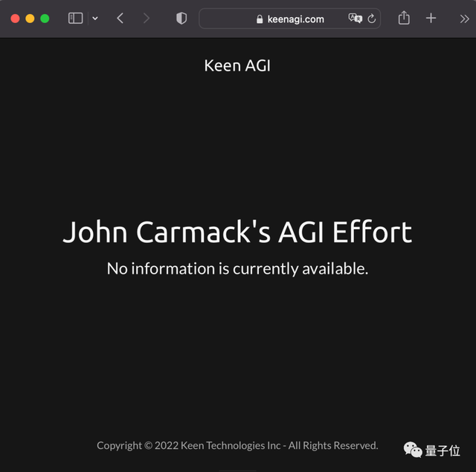This screenshot has height=472, width=476.
Task: Minimize the window using yellow button
Action: pyautogui.click(x=30, y=19)
